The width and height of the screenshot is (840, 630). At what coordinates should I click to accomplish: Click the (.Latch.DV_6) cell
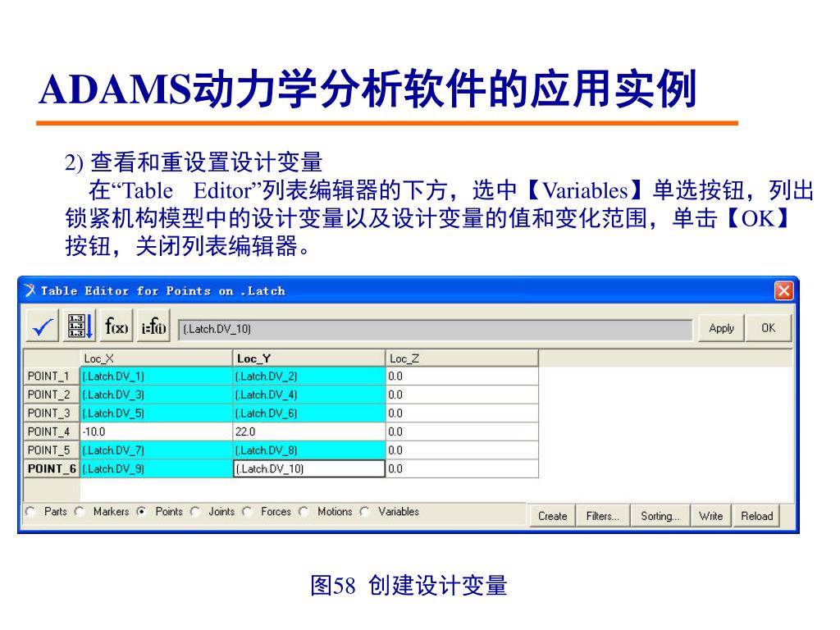click(309, 413)
